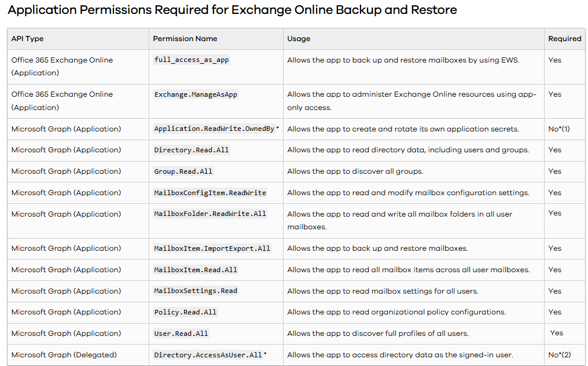This screenshot has height=366, width=588.
Task: Click the 'Microsoft Graph (Delegated)' API type cell
Action: [x=64, y=355]
